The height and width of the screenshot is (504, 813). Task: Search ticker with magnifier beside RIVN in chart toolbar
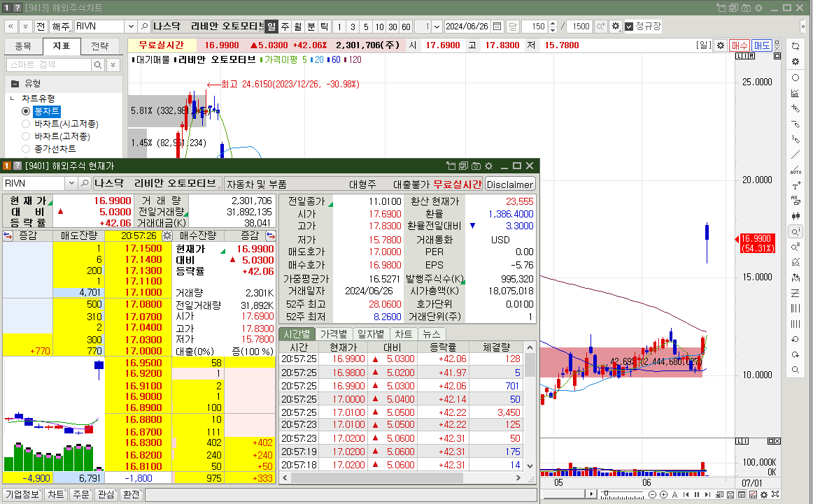(x=145, y=27)
